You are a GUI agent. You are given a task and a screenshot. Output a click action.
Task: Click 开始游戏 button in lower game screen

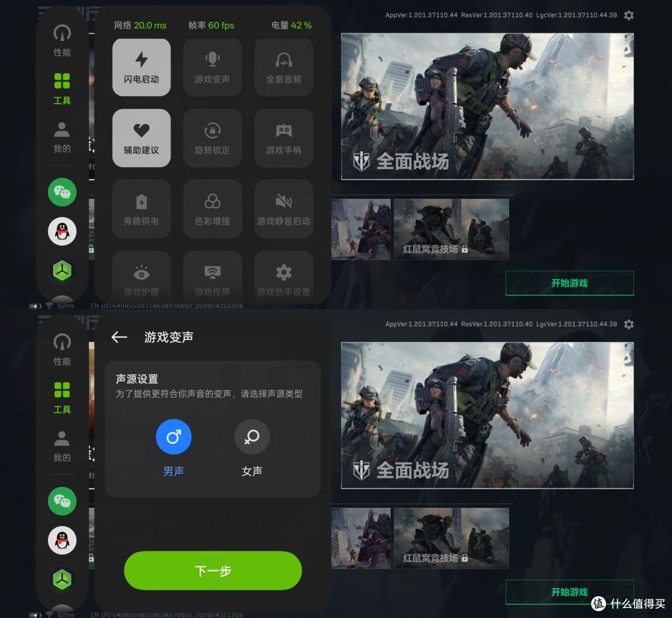(x=569, y=592)
